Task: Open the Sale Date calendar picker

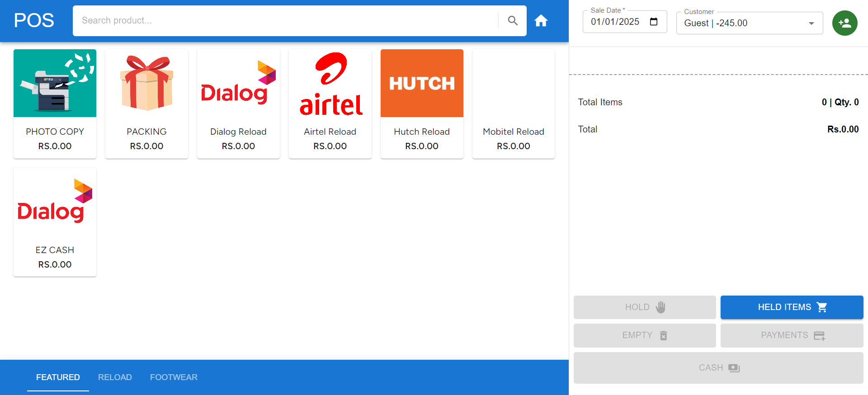Action: pos(653,22)
